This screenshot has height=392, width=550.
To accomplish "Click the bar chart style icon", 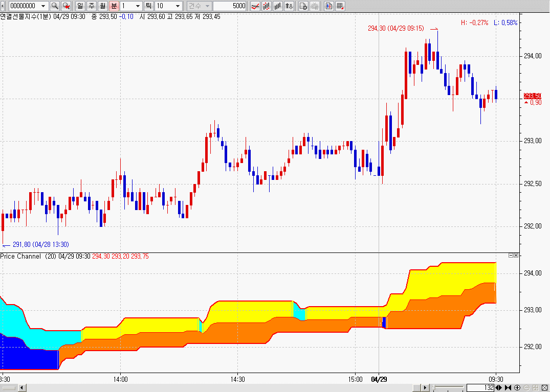I will click(x=278, y=6).
